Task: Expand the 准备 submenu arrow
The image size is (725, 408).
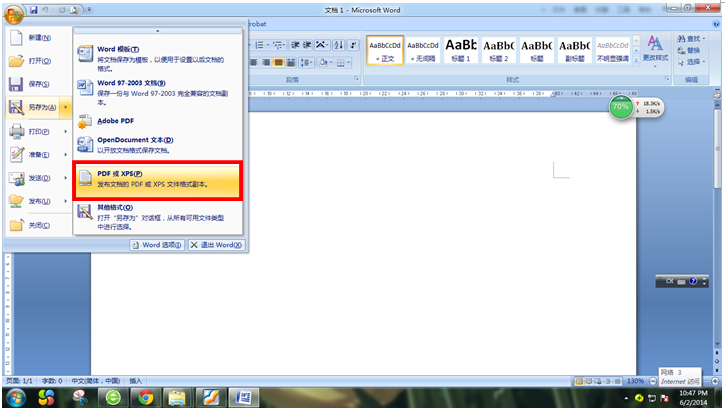Action: click(66, 155)
